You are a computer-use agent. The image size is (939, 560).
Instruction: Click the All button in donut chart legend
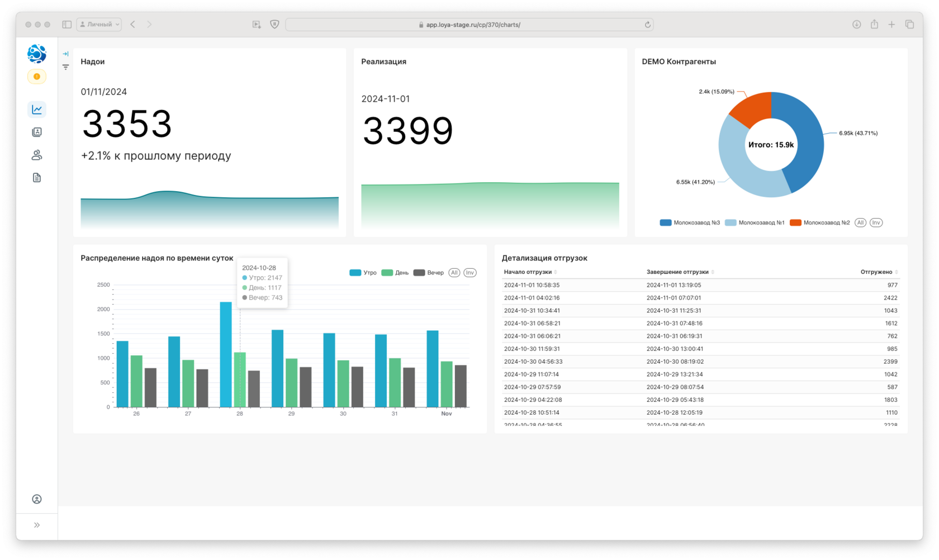pyautogui.click(x=860, y=222)
